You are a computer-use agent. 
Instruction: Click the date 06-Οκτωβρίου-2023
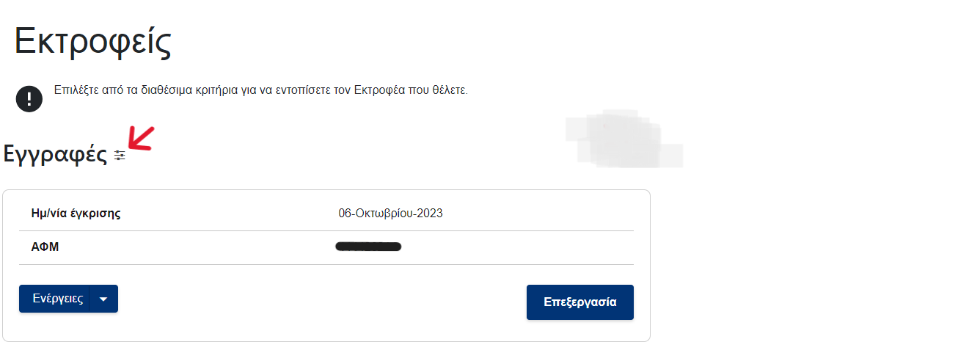390,214
